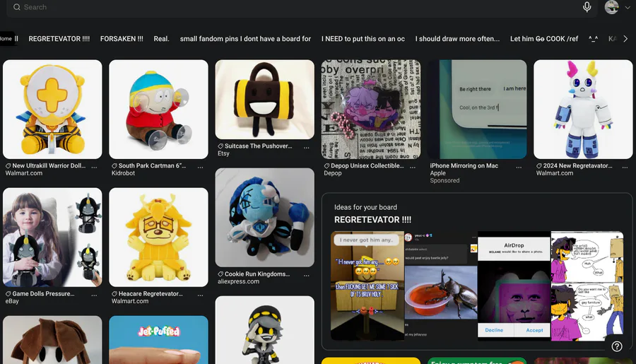Open more options for iPhone Mirroring ad

point(519,168)
